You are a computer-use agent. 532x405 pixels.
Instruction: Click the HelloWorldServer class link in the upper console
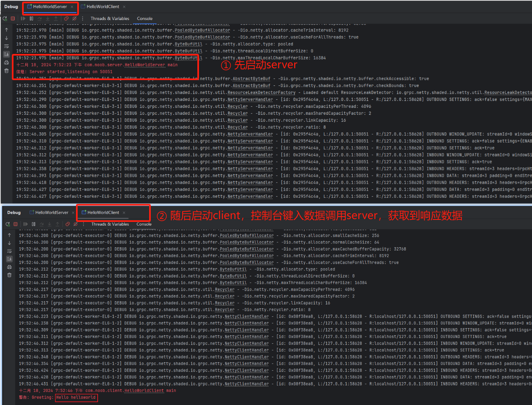pyautogui.click(x=145, y=65)
